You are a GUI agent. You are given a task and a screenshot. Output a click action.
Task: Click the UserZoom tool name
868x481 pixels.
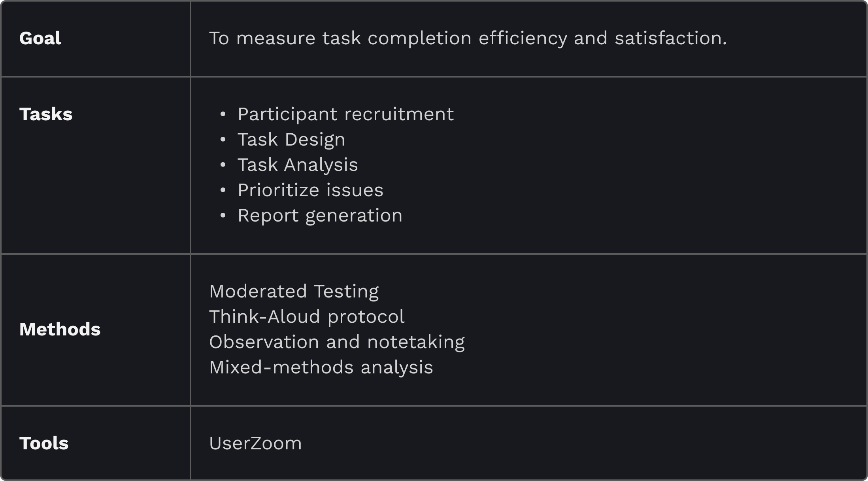click(255, 443)
